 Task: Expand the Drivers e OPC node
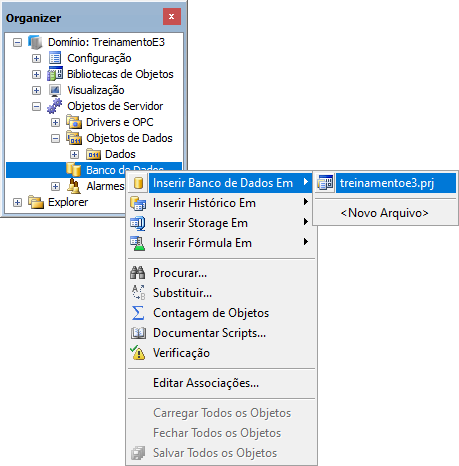pos(55,122)
